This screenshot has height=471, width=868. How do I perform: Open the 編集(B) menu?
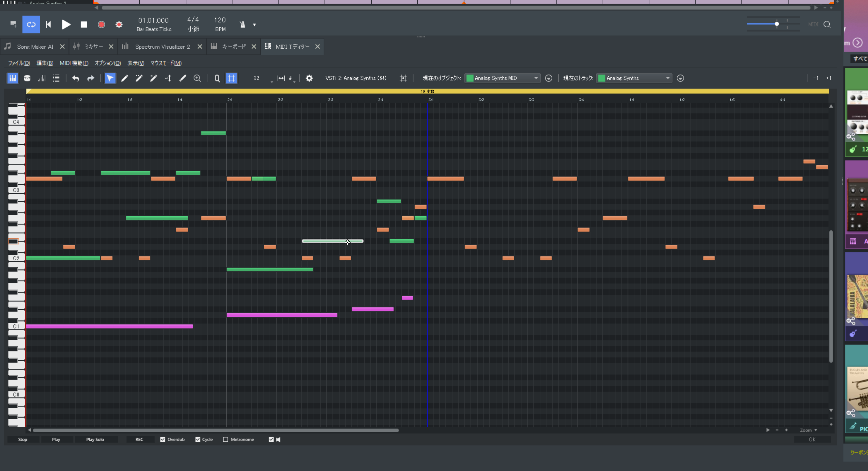tap(45, 63)
